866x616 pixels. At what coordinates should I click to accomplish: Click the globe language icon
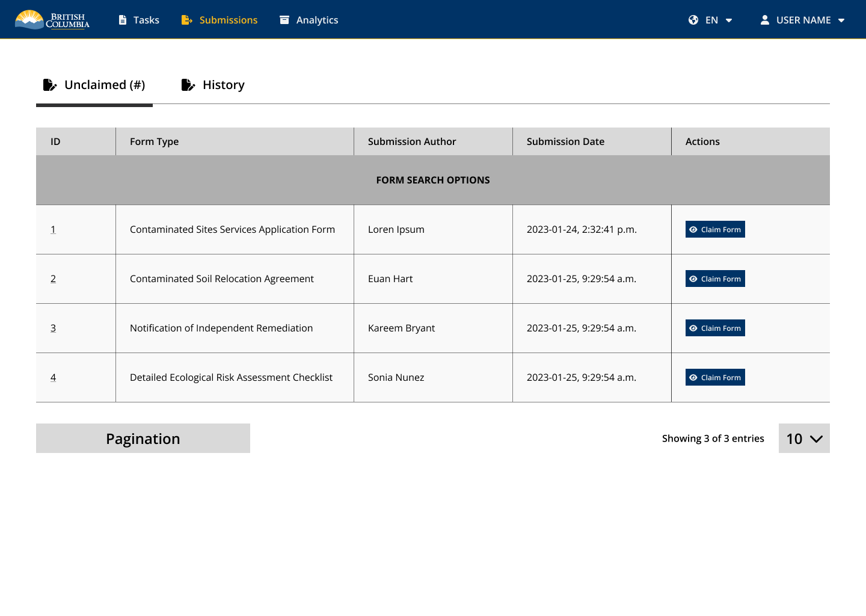coord(693,20)
